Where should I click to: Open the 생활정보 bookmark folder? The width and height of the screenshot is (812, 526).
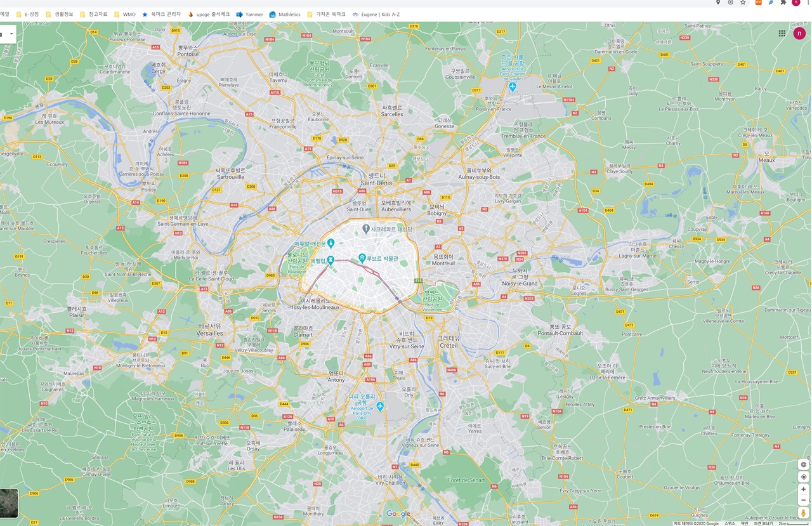[x=60, y=14]
